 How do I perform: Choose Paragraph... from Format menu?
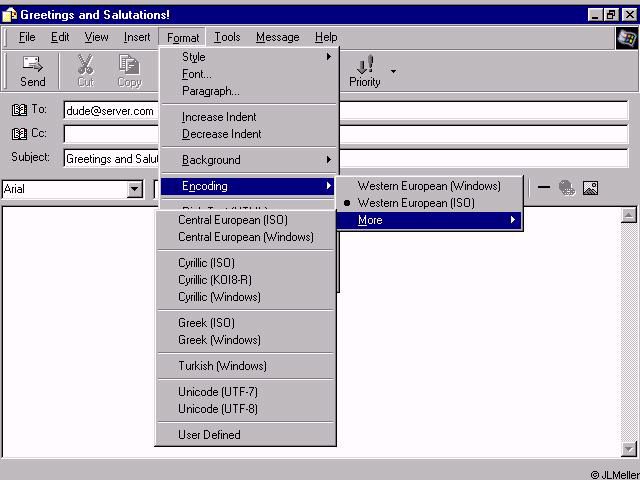click(x=210, y=91)
